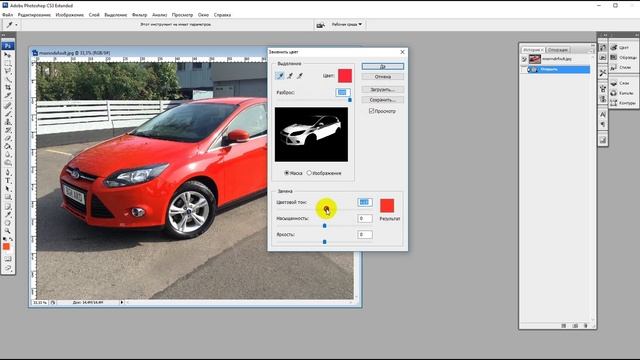
Task: Select the Hand tool
Action: point(8,222)
